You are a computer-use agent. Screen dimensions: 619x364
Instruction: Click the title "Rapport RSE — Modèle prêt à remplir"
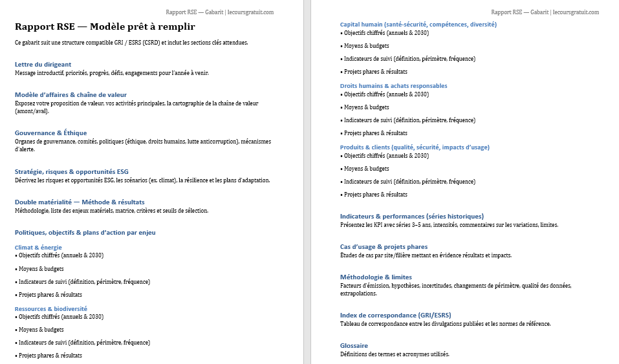[104, 27]
